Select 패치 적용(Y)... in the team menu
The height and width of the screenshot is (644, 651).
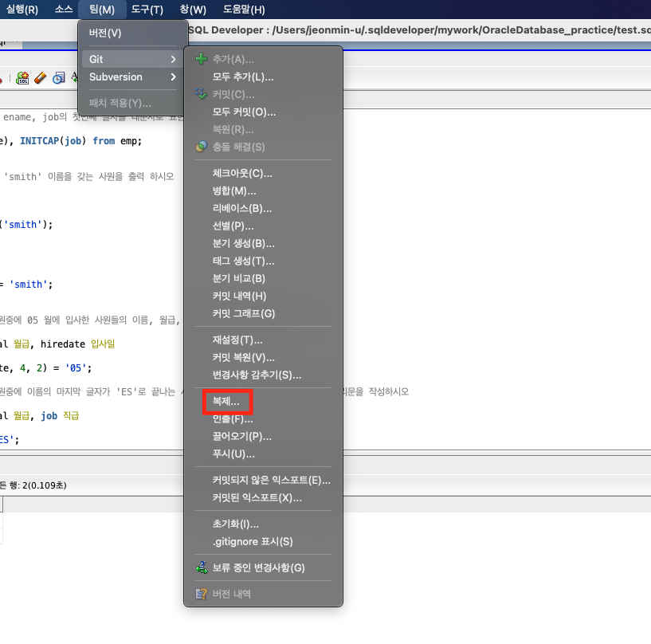pos(132,103)
